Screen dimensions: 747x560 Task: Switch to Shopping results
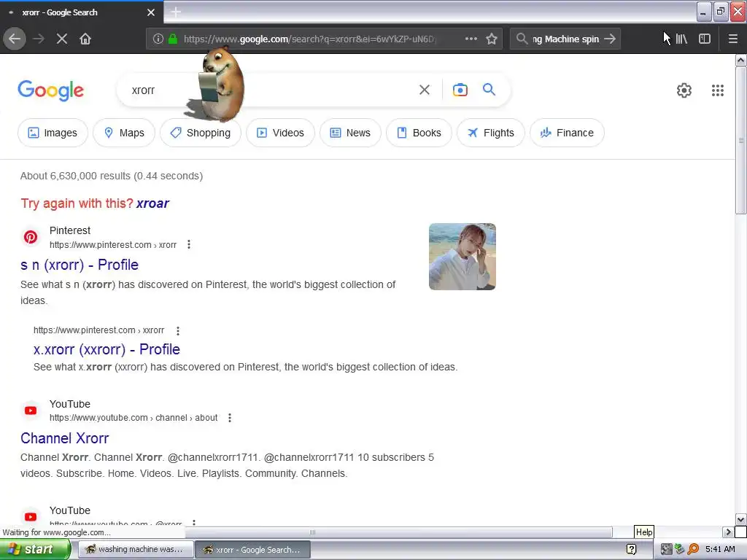pyautogui.click(x=201, y=133)
